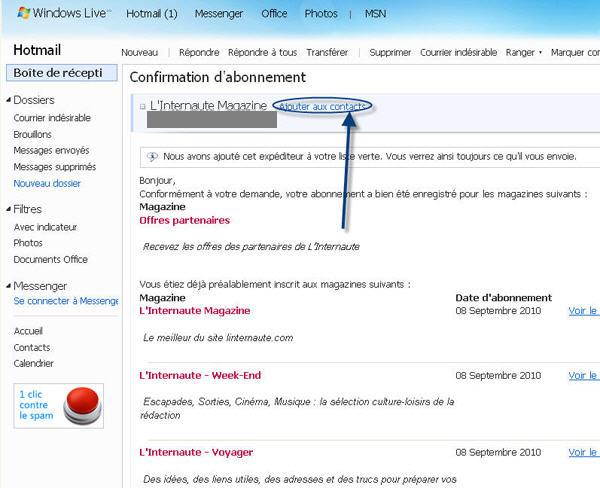
Task: Toggle the small box beside L'Internaute Magazine sender
Action: (143, 106)
